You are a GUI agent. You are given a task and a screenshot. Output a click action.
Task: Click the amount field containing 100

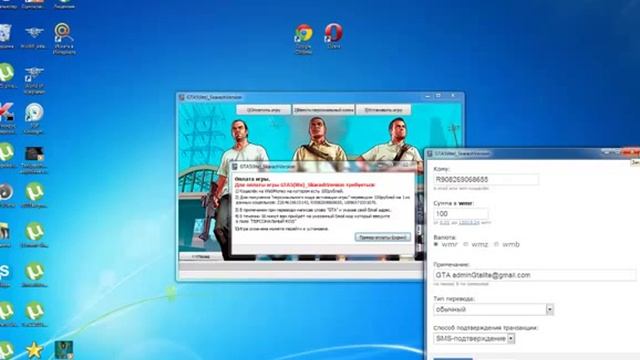pos(460,214)
